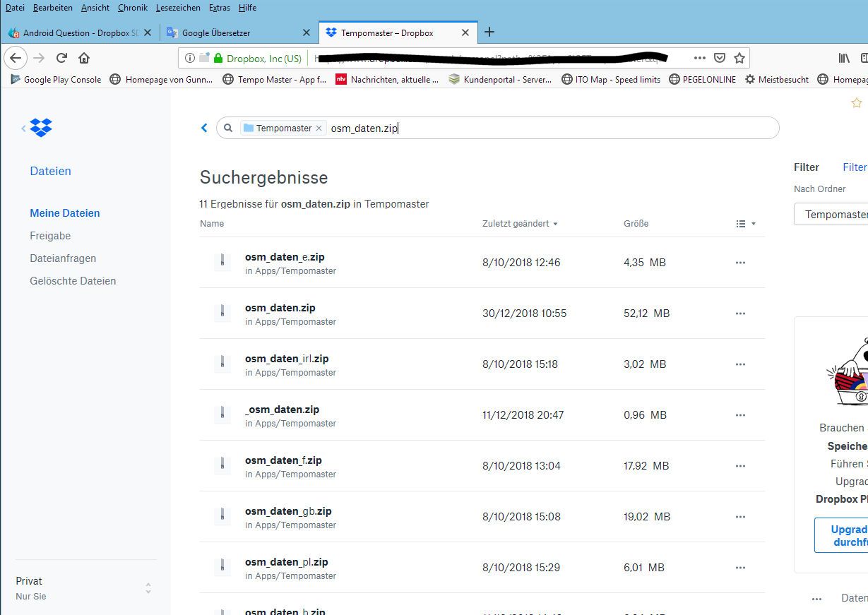
Task: Click the Dropbox logo in the sidebar
Action: coord(41,128)
